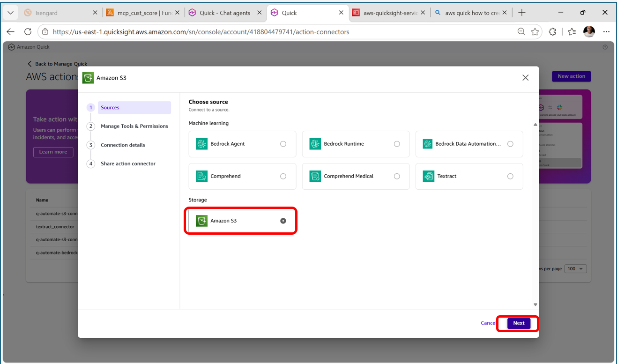
Task: Open the browser Extensions puzzle icon
Action: [553, 32]
